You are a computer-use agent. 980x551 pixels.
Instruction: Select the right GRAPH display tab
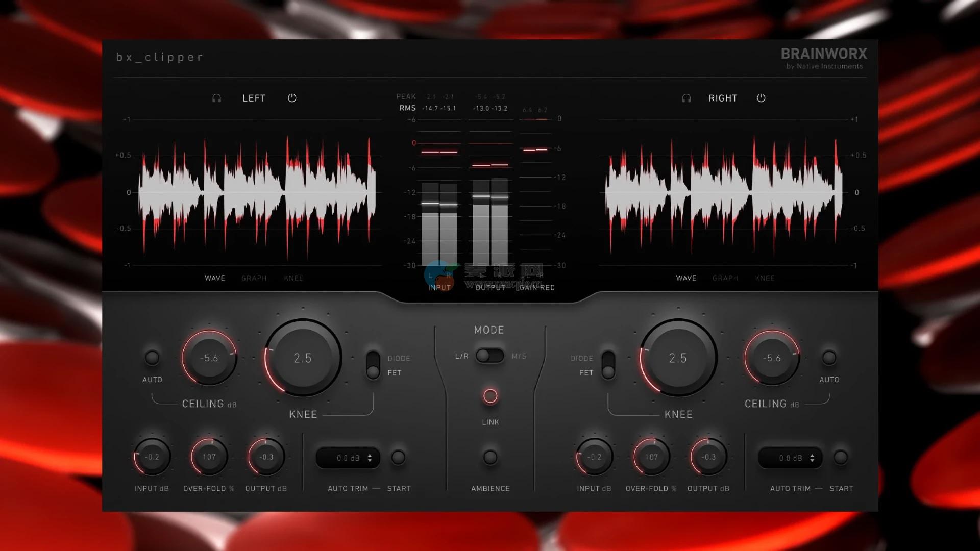pos(725,278)
